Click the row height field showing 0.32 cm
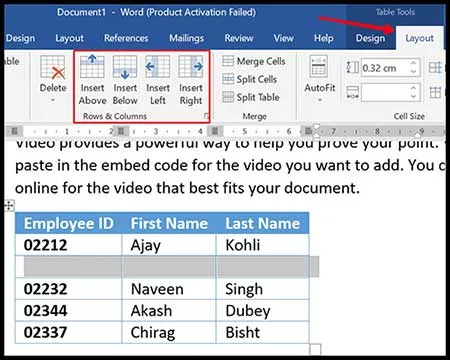 click(385, 68)
